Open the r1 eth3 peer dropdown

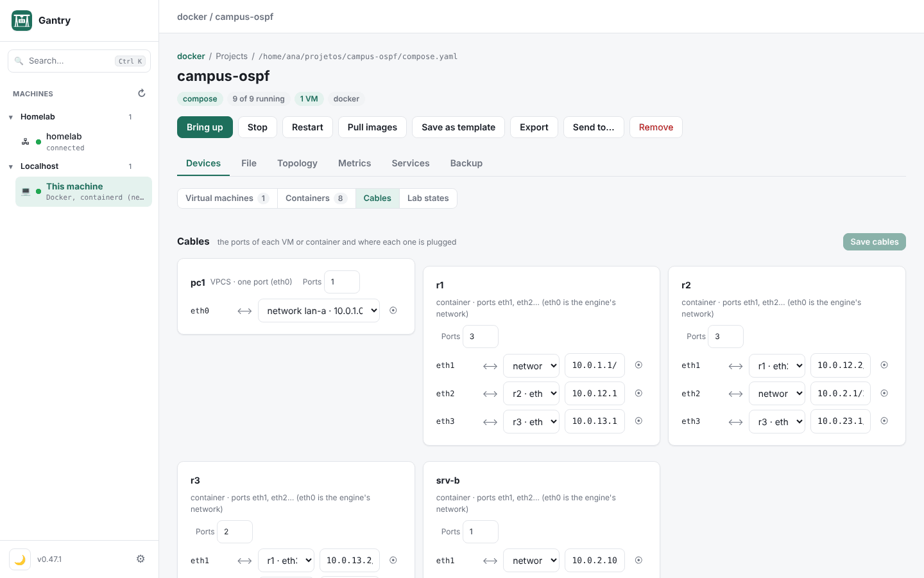pyautogui.click(x=531, y=421)
